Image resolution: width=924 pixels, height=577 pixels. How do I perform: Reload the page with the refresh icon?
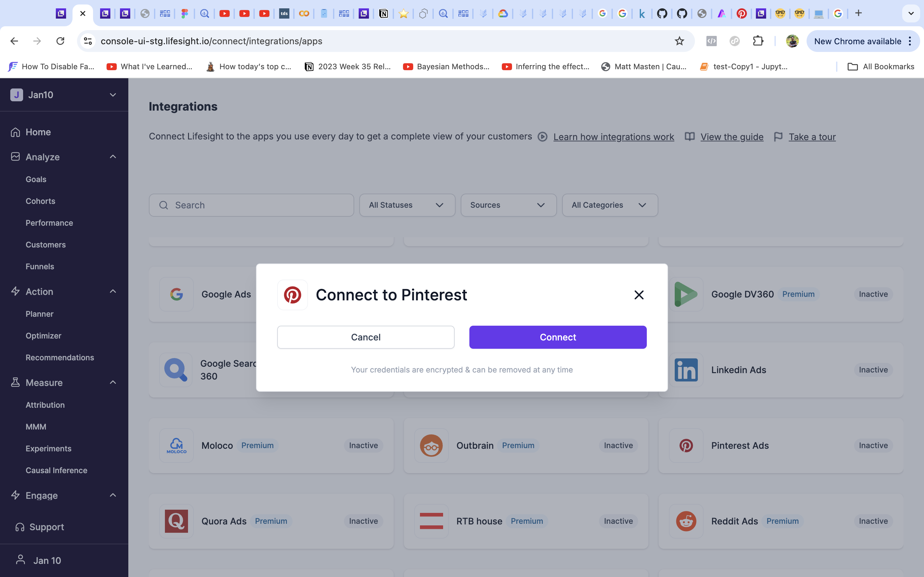click(60, 41)
